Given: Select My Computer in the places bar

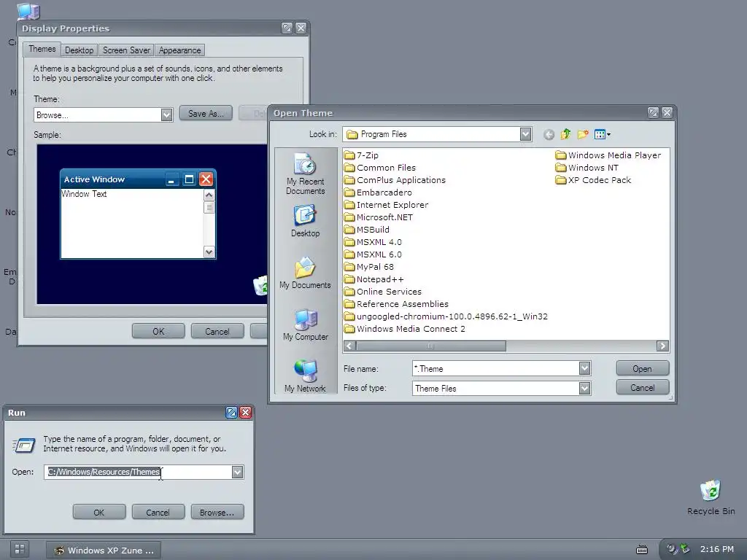Looking at the screenshot, I should [306, 324].
